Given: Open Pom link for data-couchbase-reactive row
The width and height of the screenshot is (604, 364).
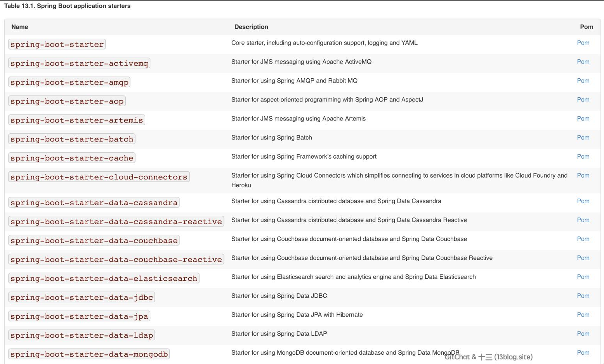Looking at the screenshot, I should 583,258.
